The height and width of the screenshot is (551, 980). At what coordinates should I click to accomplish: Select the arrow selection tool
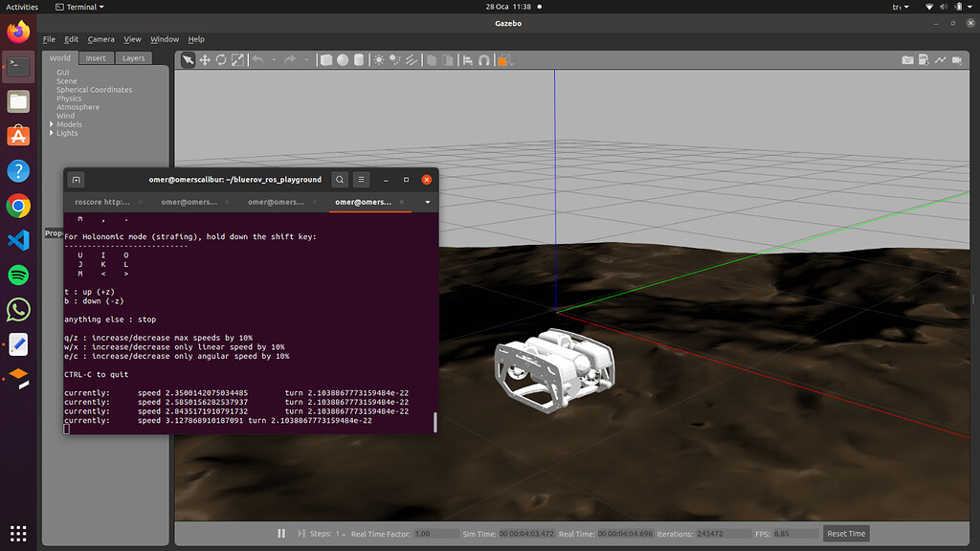[x=188, y=59]
